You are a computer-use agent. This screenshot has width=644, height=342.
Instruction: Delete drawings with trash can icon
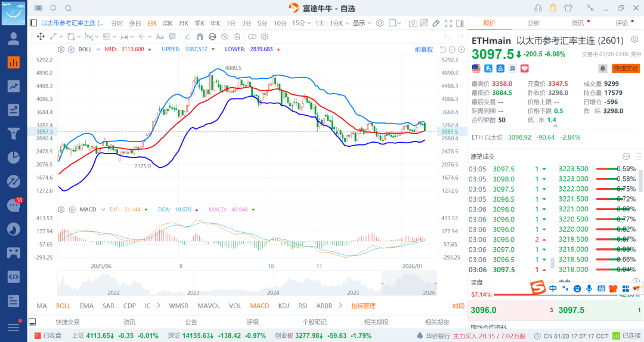pyautogui.click(x=237, y=36)
